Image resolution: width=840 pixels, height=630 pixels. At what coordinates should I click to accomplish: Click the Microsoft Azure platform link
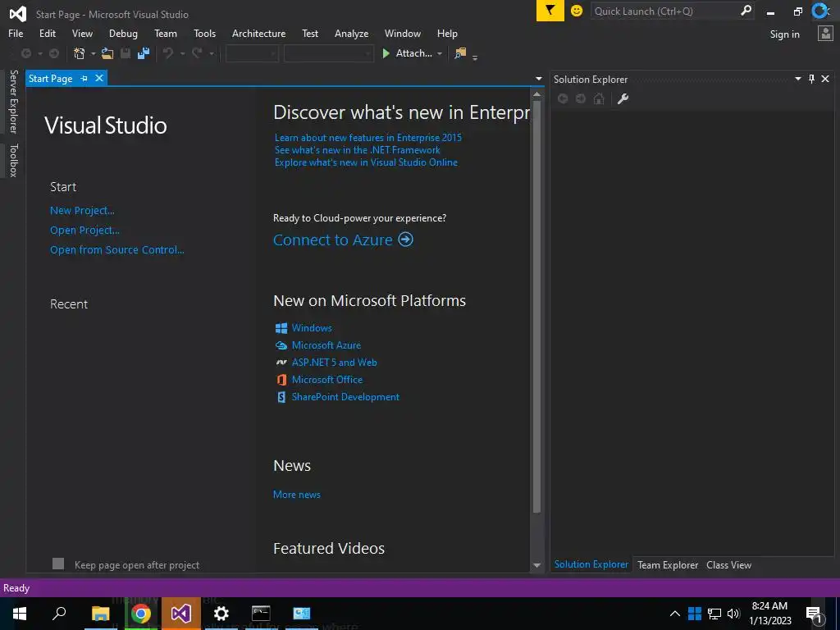click(x=326, y=345)
